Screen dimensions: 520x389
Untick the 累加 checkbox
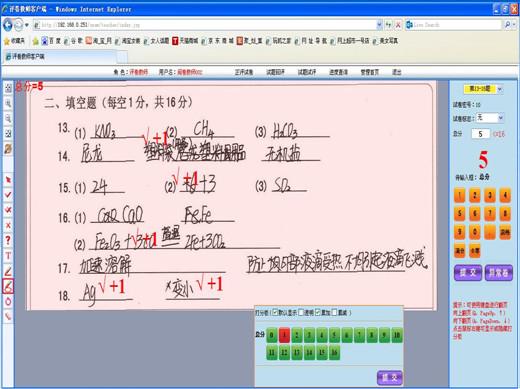[x=318, y=312]
